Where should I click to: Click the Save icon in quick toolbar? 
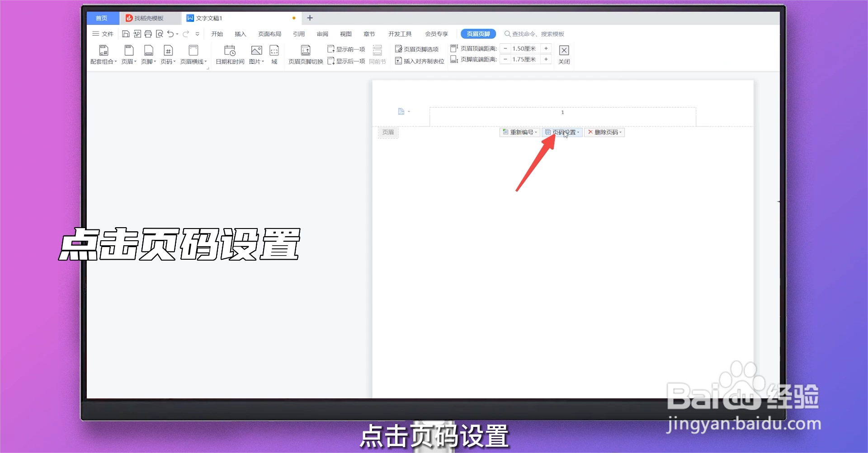126,34
